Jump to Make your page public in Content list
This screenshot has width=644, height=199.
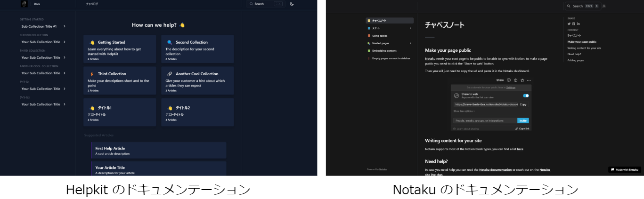[582, 42]
